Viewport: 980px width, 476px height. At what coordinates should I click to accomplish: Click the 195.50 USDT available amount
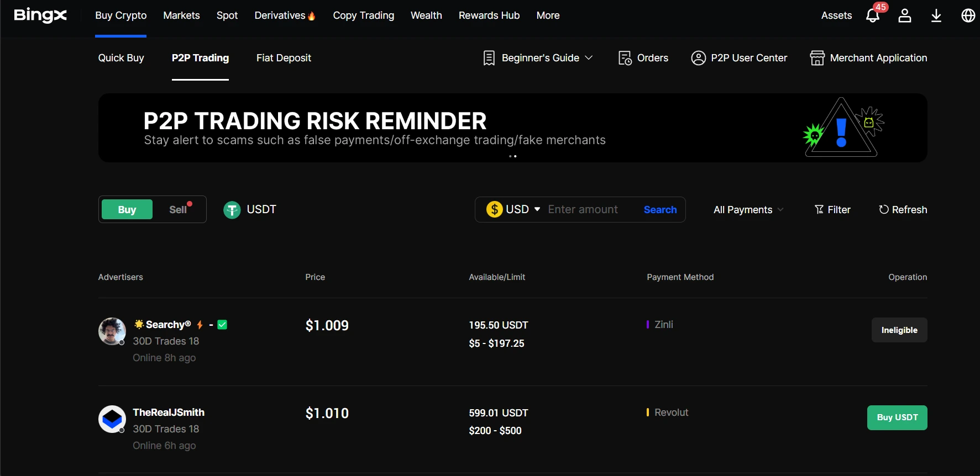coord(499,325)
